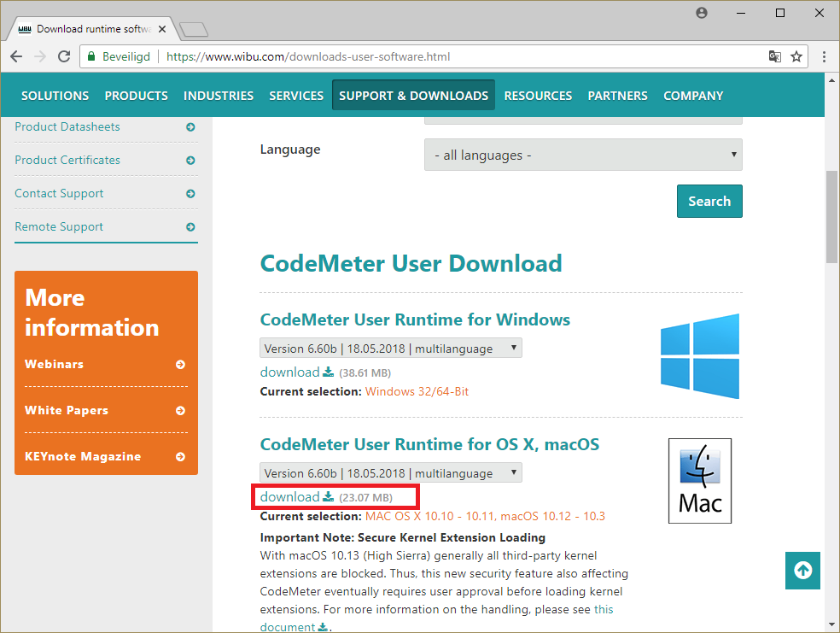Click arrow icon beside Remote Support
Image resolution: width=840 pixels, height=633 pixels.
click(190, 226)
